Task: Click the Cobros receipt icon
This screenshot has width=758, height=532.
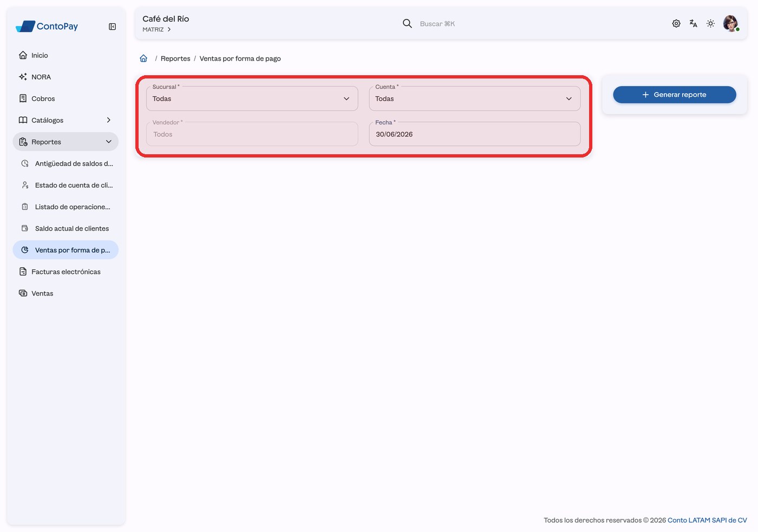Action: (x=23, y=98)
